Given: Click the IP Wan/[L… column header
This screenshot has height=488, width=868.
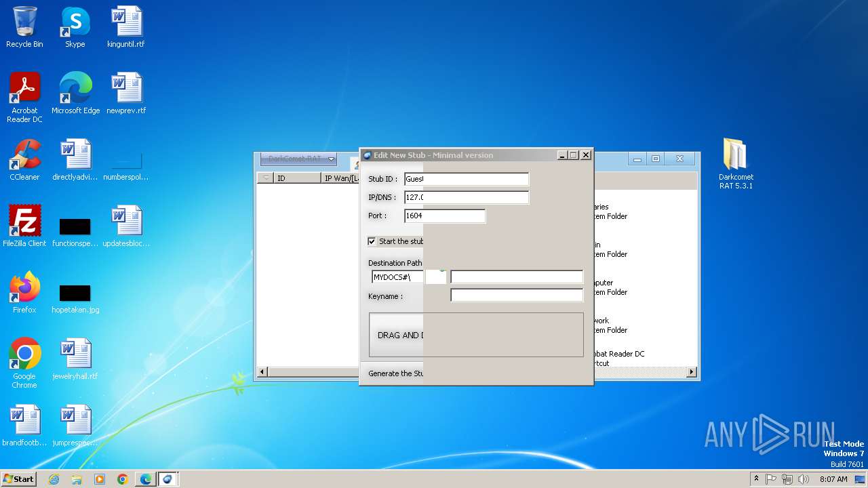Looking at the screenshot, I should [x=340, y=178].
